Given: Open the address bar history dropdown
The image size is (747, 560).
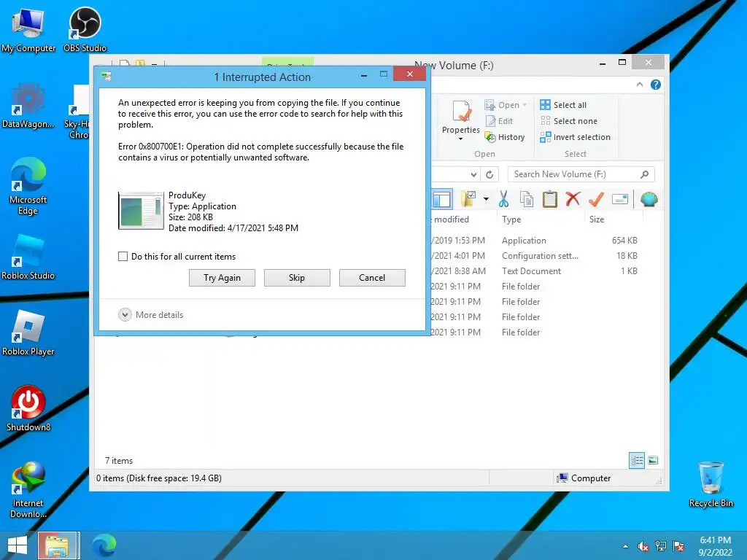Looking at the screenshot, I should point(473,174).
